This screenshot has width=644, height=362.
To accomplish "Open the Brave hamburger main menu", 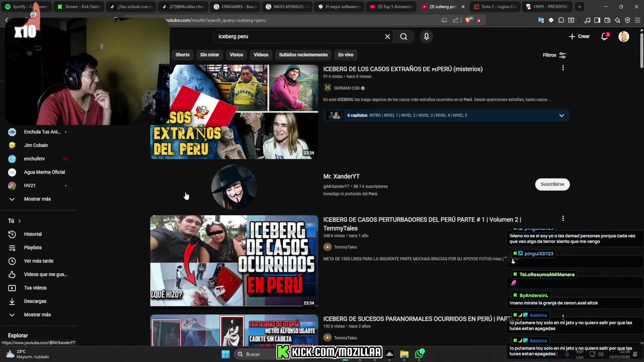I will pos(637,20).
